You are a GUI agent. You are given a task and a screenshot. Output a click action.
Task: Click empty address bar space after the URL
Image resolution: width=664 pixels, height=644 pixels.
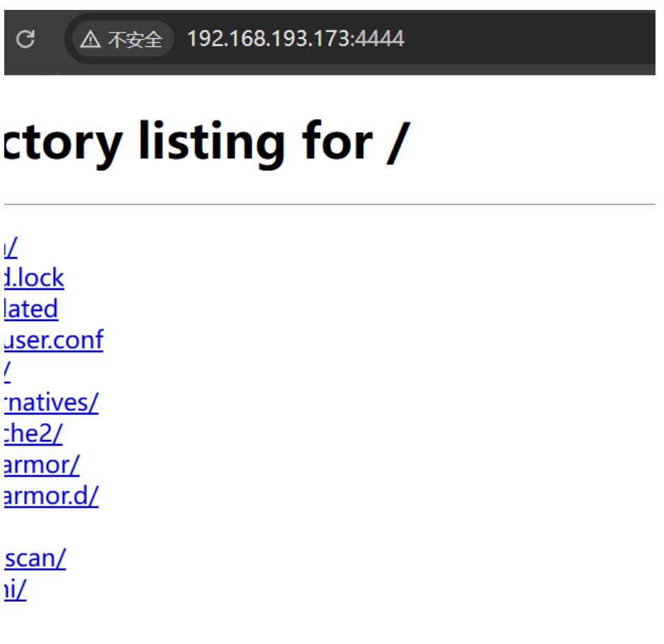[x=529, y=39]
